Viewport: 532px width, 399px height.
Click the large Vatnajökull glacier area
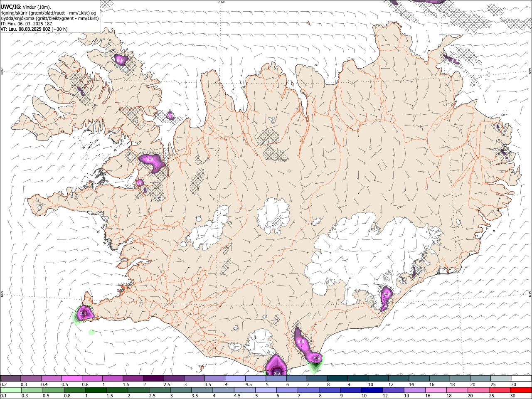(366, 254)
